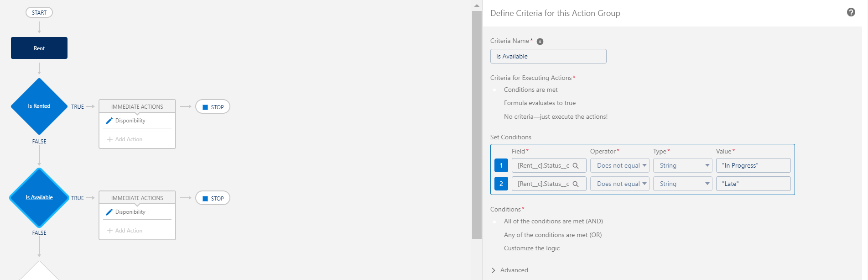
Task: Open the Type dropdown in condition 2
Action: [x=682, y=184]
